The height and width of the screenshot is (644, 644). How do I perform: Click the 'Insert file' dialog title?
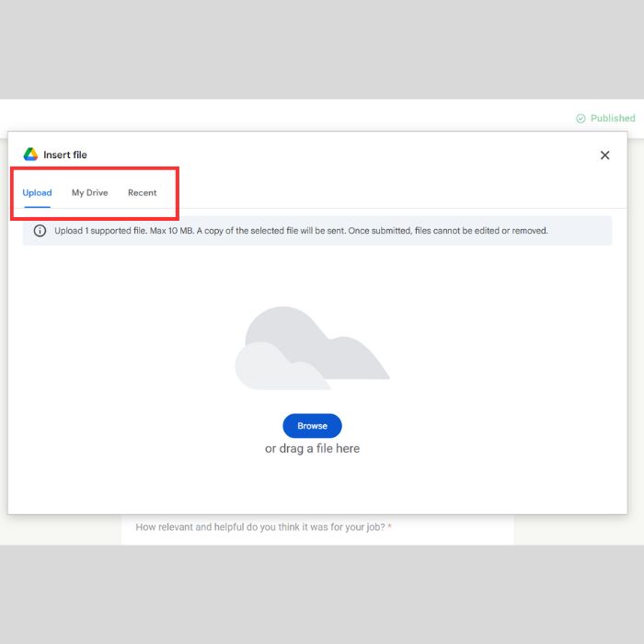coord(65,155)
